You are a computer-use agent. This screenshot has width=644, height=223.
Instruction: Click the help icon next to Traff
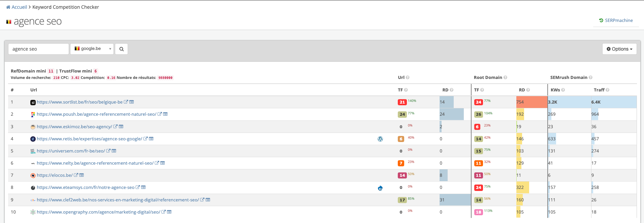tap(607, 90)
